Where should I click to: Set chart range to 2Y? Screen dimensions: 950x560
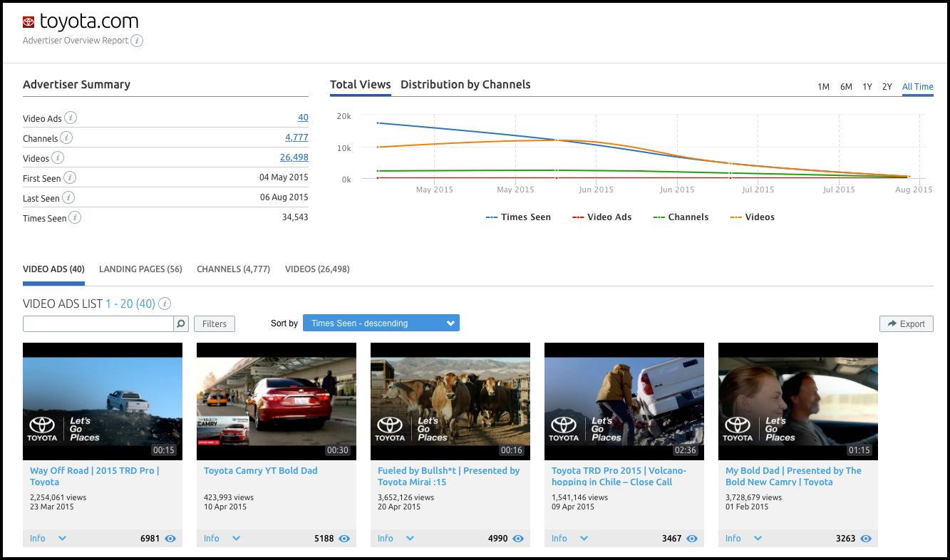coord(887,87)
